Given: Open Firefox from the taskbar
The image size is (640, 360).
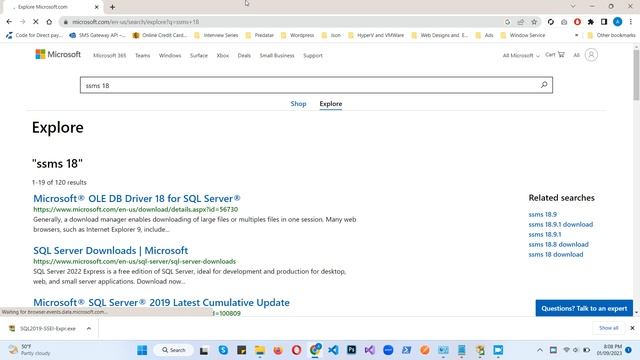Looking at the screenshot, I should click(x=278, y=350).
